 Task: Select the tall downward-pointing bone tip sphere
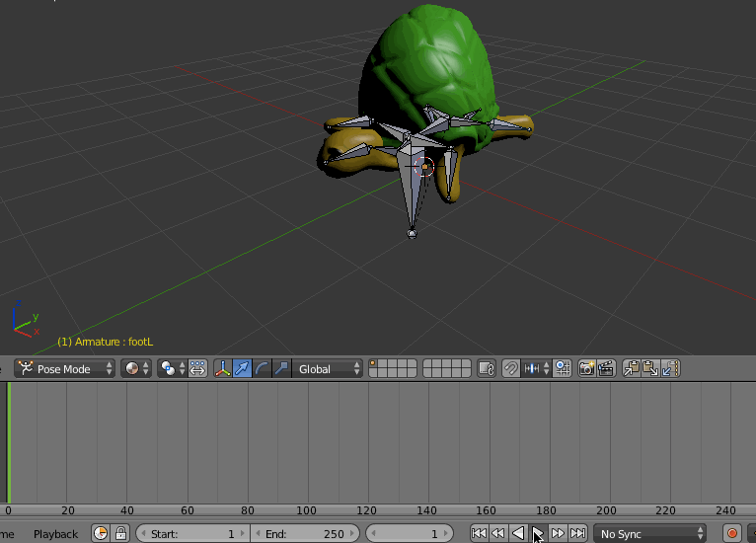[412, 234]
